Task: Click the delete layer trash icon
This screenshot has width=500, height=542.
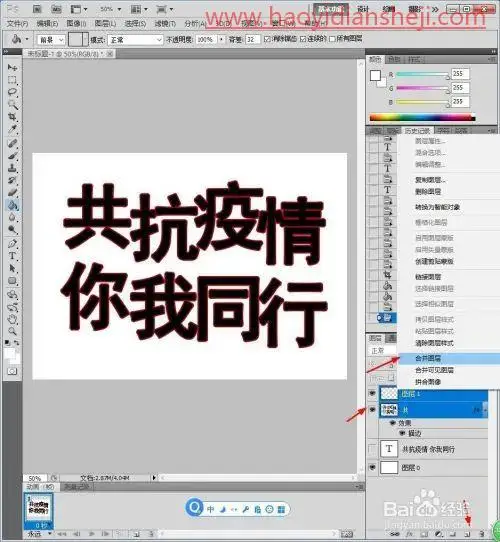Action: click(482, 534)
